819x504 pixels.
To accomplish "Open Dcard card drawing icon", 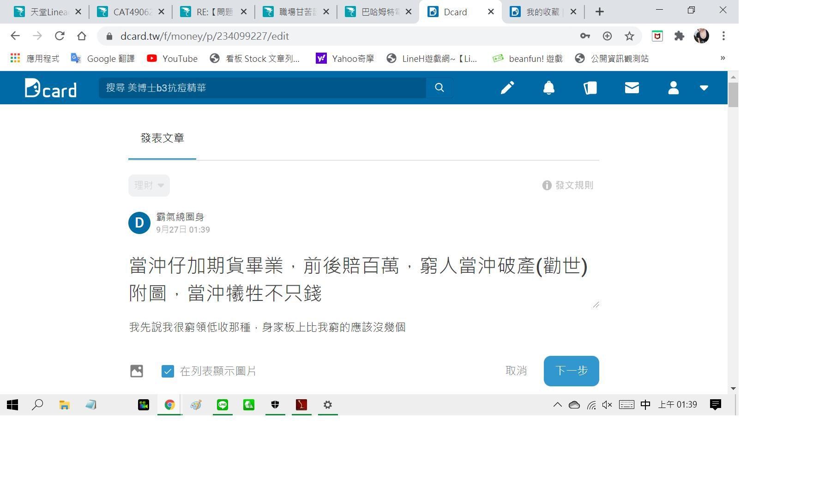I will point(590,88).
